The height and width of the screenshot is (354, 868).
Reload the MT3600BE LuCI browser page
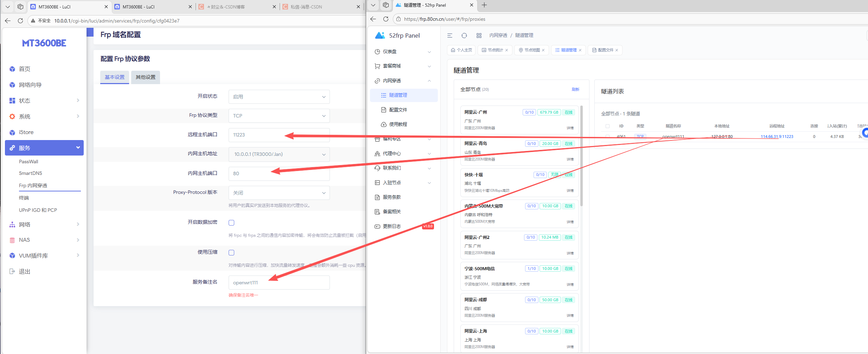20,21
